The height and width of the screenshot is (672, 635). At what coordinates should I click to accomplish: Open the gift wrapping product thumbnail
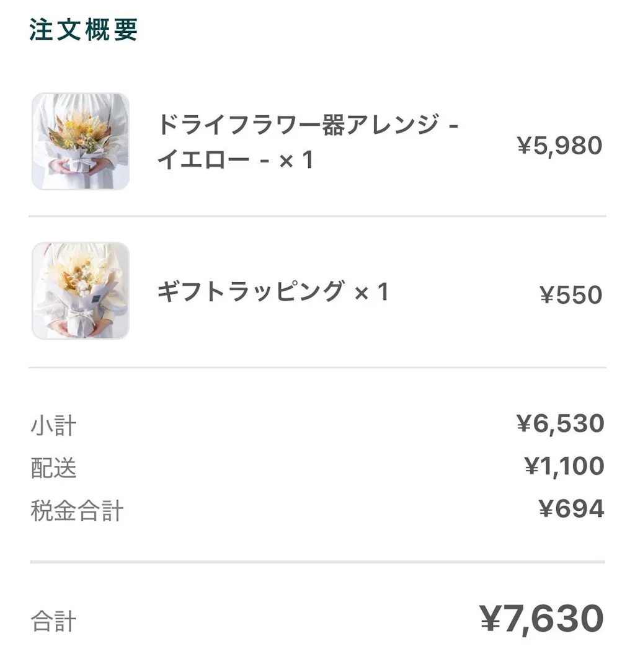coord(81,291)
